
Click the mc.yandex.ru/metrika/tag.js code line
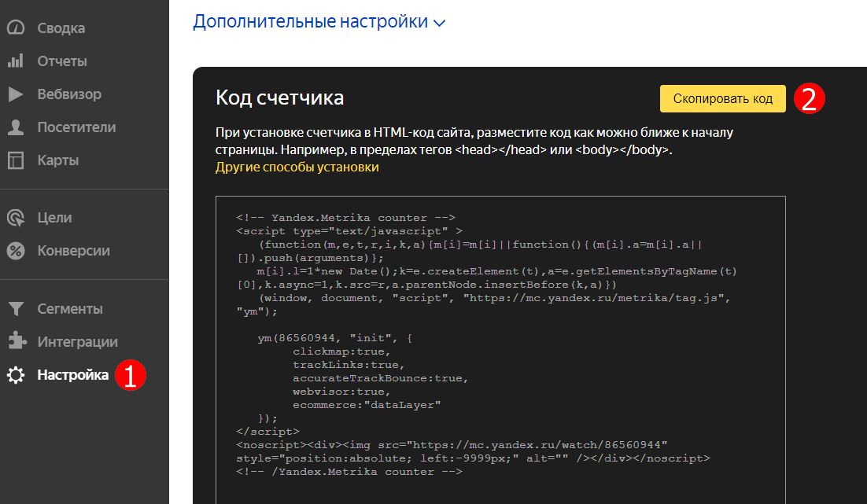[494, 298]
